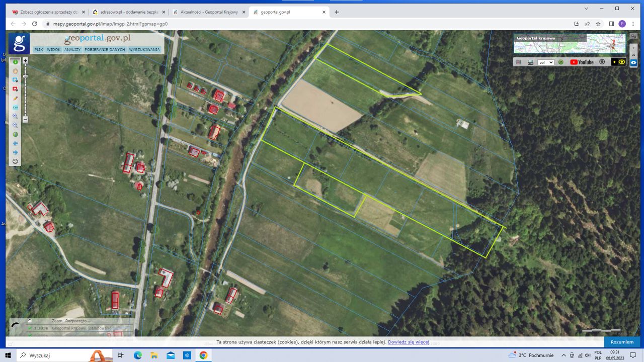The height and width of the screenshot is (362, 644).
Task: Open the notification center icon
Action: tap(633, 355)
